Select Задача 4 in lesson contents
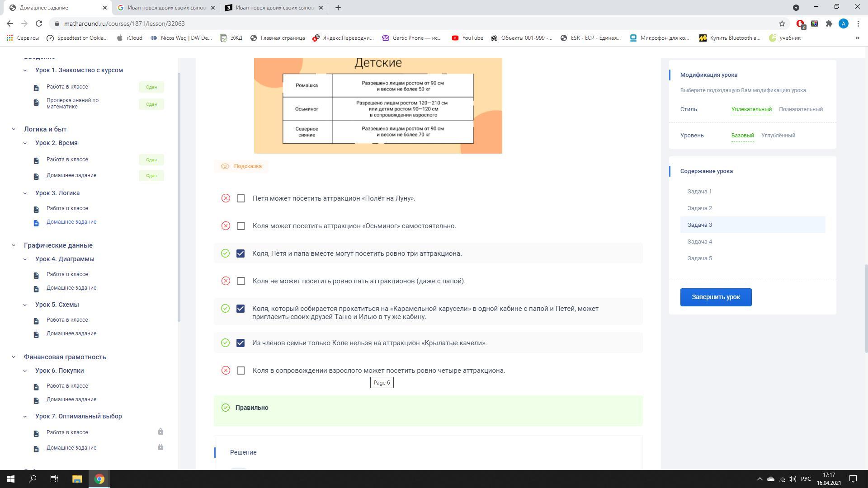868x488 pixels. 699,242
